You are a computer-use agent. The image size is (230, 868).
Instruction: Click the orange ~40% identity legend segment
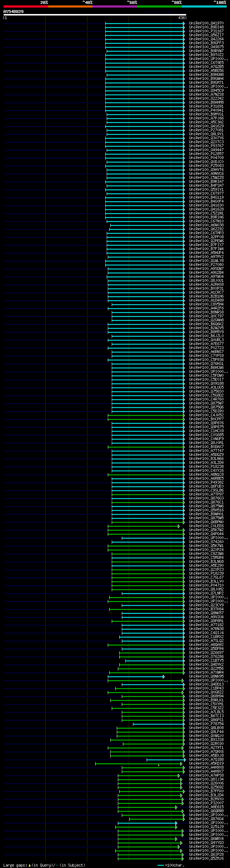70,6
